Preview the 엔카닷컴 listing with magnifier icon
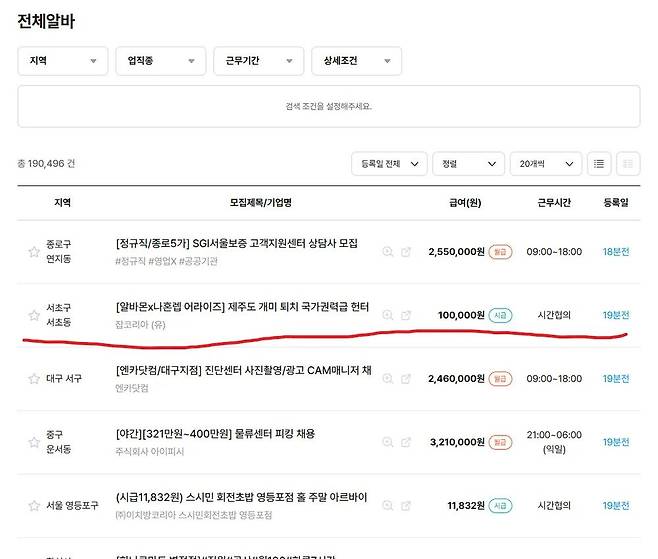The height and width of the screenshot is (559, 658). pos(388,379)
